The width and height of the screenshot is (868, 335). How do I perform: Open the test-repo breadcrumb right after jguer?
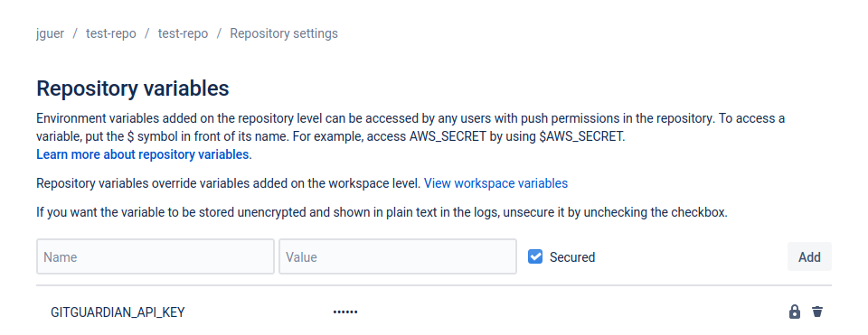click(x=110, y=33)
